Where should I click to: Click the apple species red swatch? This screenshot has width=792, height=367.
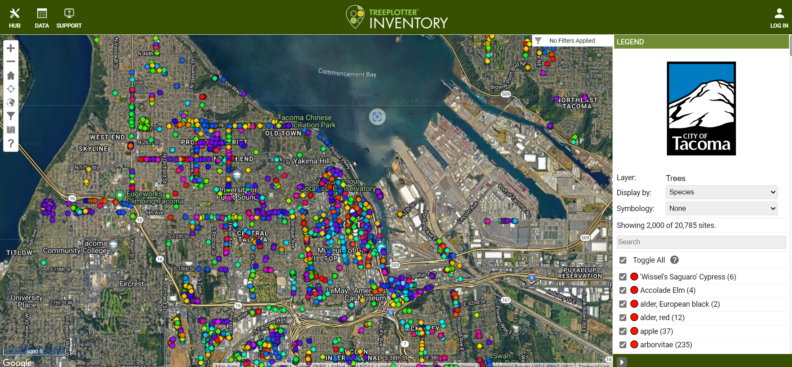[634, 331]
